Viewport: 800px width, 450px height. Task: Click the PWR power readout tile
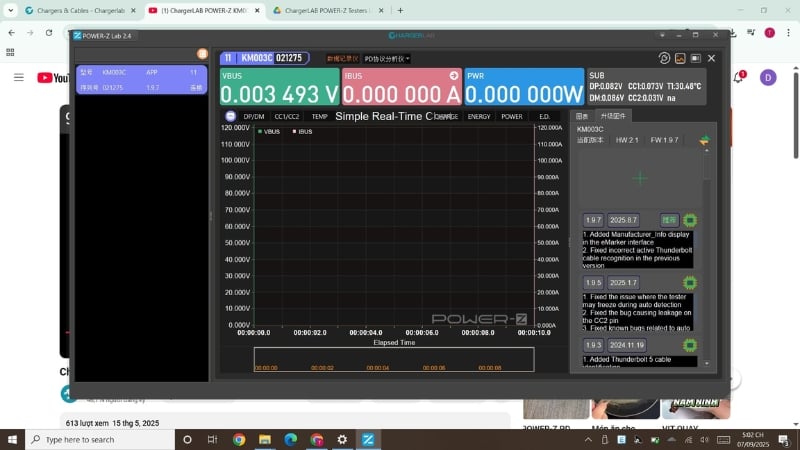[524, 87]
